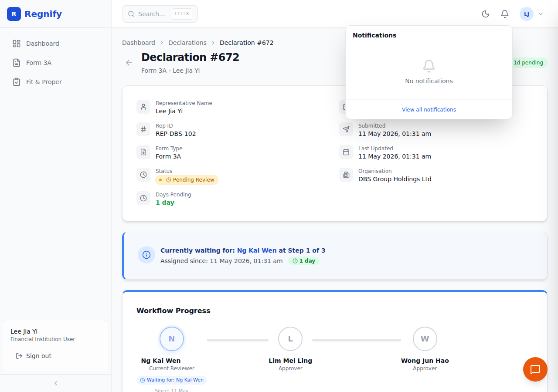The height and width of the screenshot is (392, 558).
Task: Click DBS Group Holdings Ltd text
Action: (x=395, y=179)
